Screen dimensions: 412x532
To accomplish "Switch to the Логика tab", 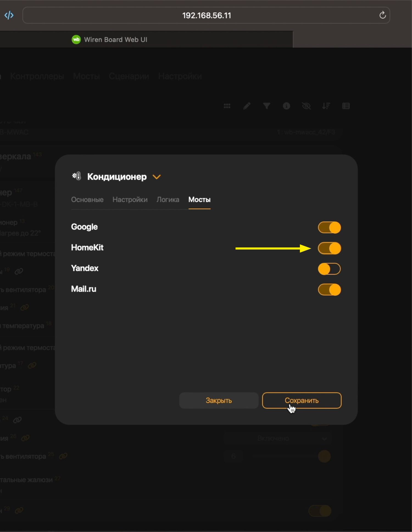I will (x=168, y=200).
